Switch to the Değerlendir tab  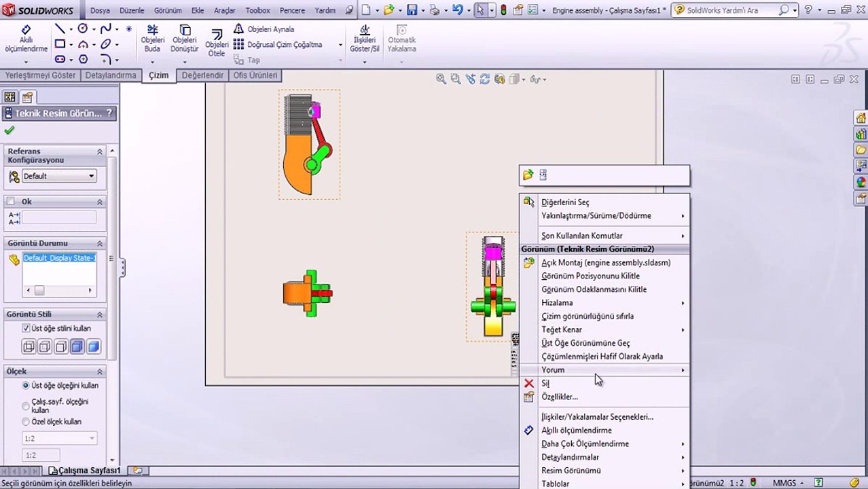pyautogui.click(x=202, y=75)
